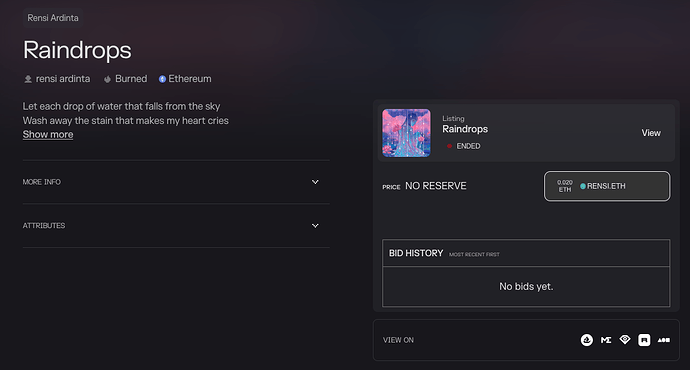Open the OpenSea marketplace icon
This screenshot has width=690, height=370.
pos(587,340)
